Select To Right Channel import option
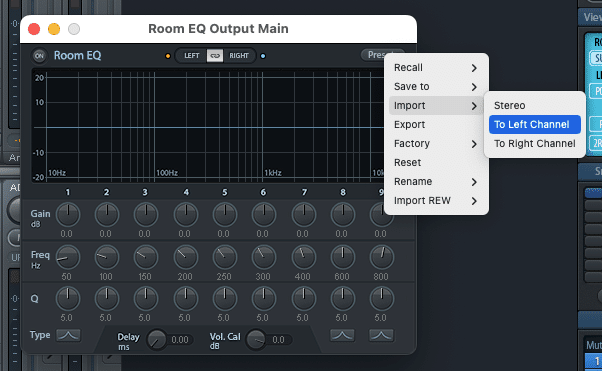The image size is (602, 371). (x=535, y=144)
